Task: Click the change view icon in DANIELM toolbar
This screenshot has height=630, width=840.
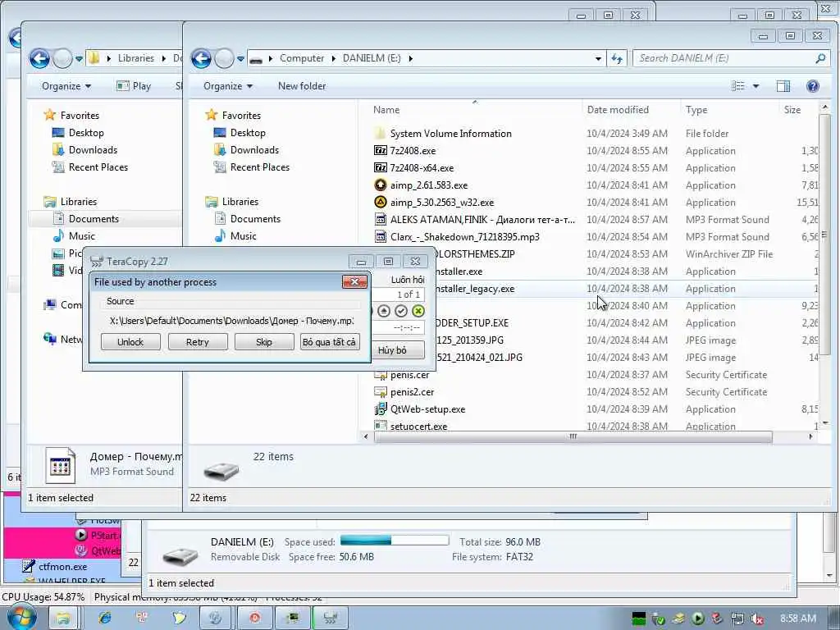Action: point(738,85)
